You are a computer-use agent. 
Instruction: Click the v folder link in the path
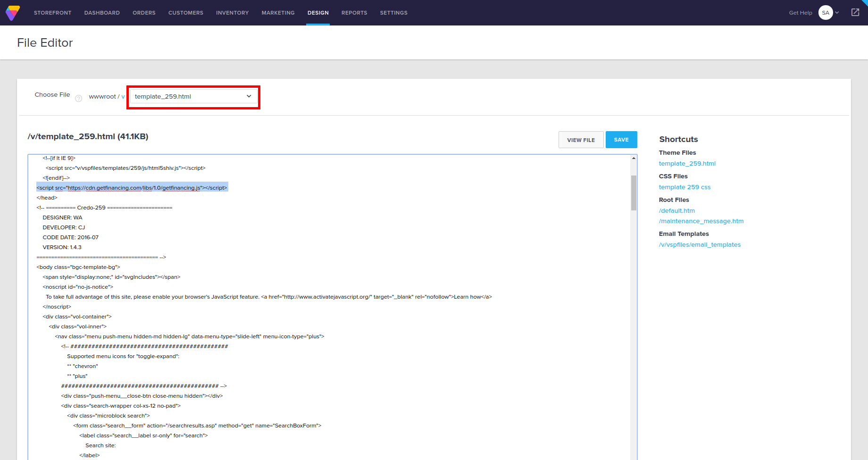[x=123, y=97]
